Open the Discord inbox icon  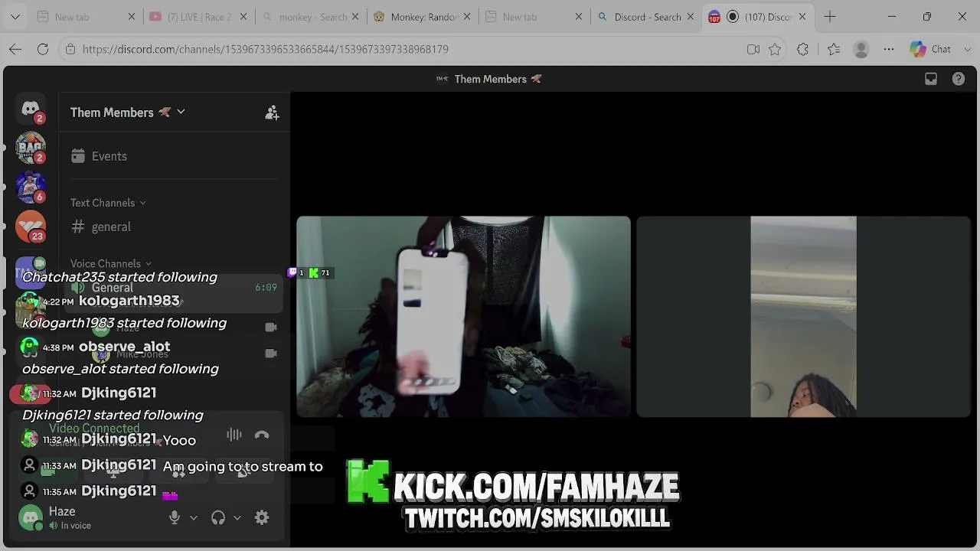(931, 79)
